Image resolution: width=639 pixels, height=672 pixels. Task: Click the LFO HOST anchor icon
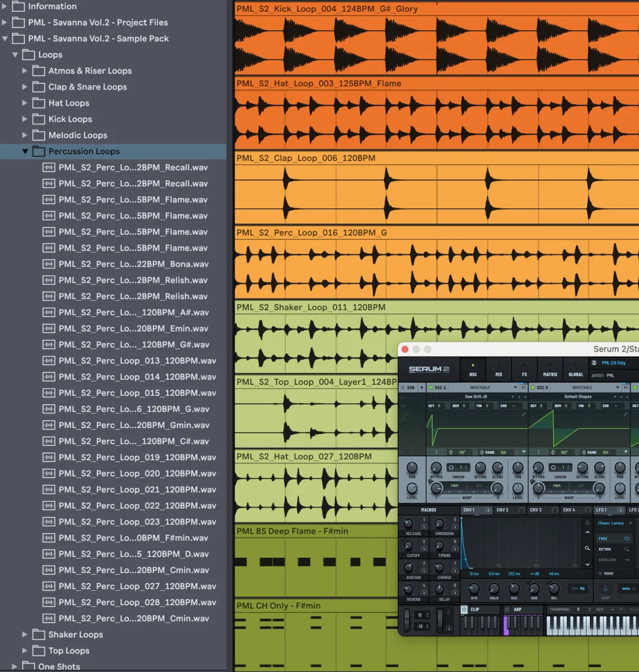(606, 588)
